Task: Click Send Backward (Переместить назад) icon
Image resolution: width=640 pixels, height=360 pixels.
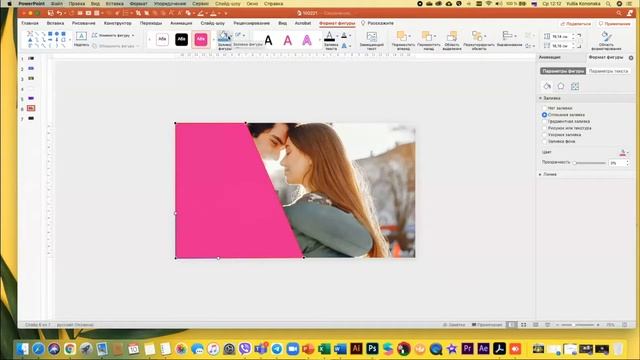Action: 427,36
